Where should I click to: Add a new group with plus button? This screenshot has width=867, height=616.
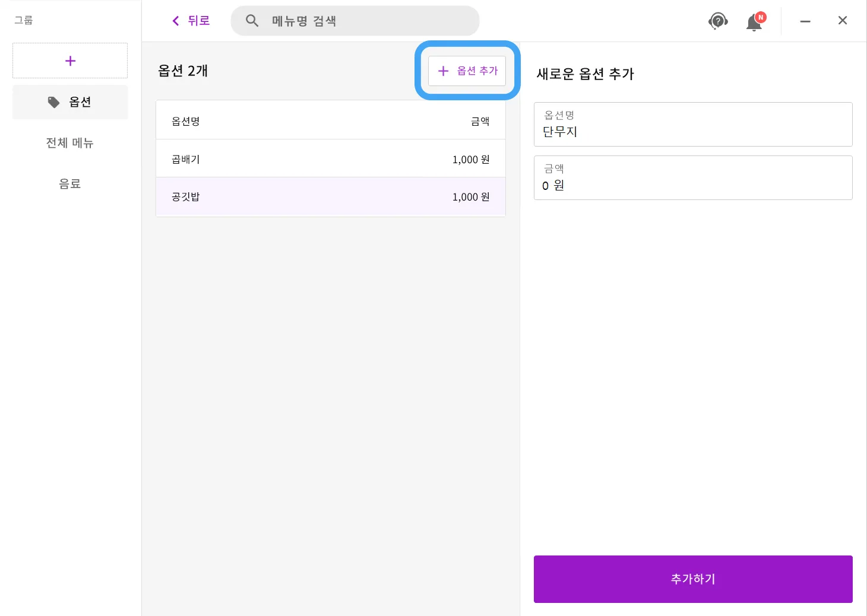pyautogui.click(x=70, y=61)
